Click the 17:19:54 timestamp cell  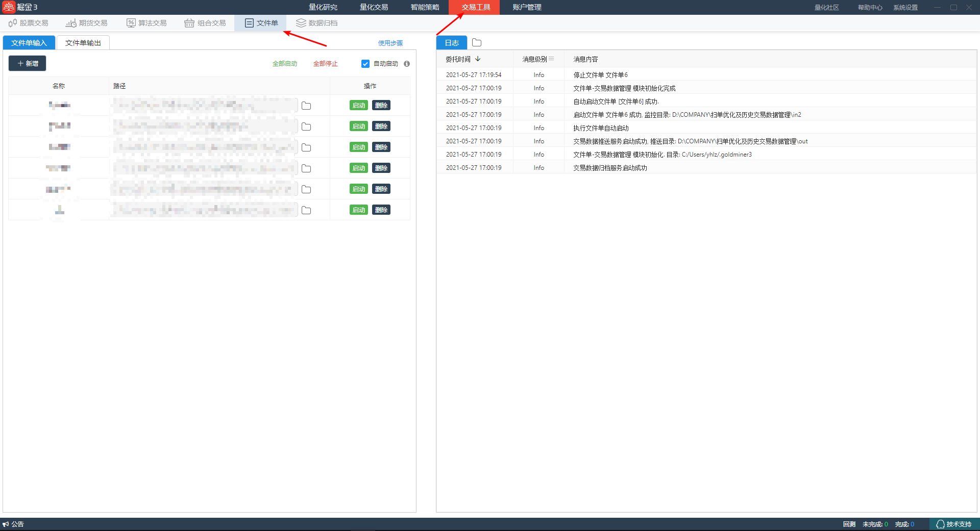click(474, 75)
